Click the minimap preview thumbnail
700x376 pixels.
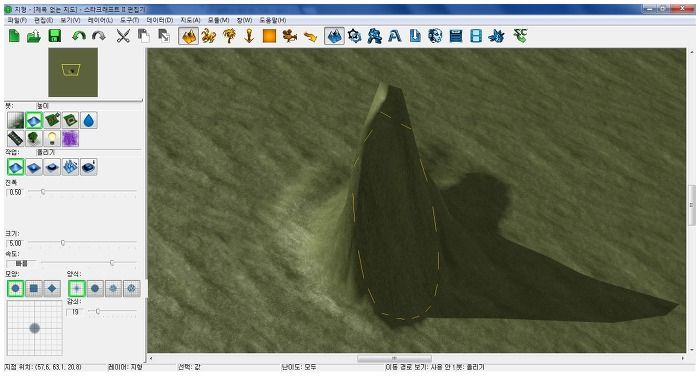click(73, 72)
